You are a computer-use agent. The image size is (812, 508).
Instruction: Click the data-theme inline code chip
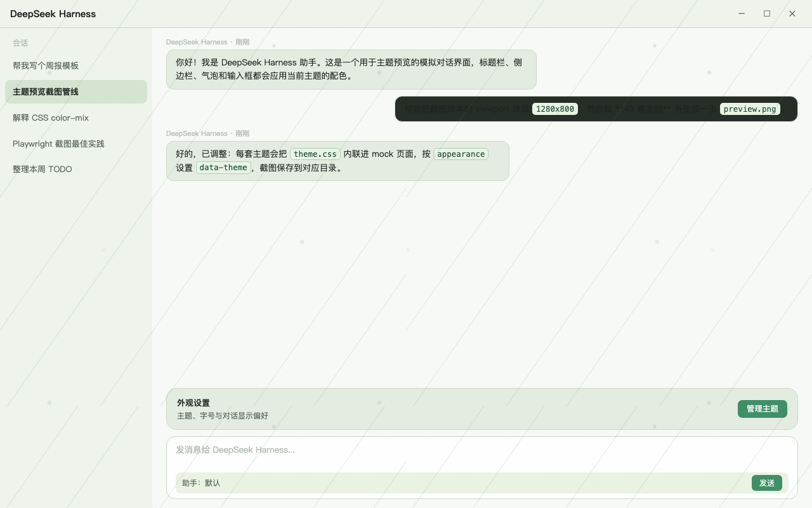(x=223, y=168)
